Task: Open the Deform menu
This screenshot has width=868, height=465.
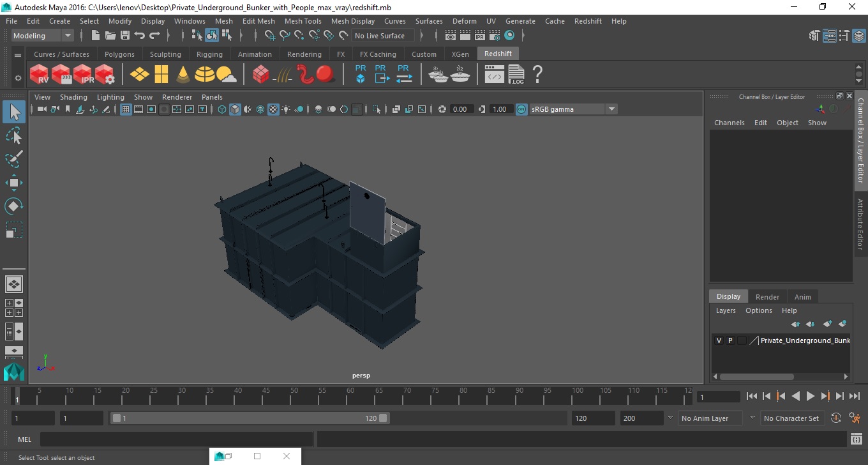Action: tap(464, 21)
